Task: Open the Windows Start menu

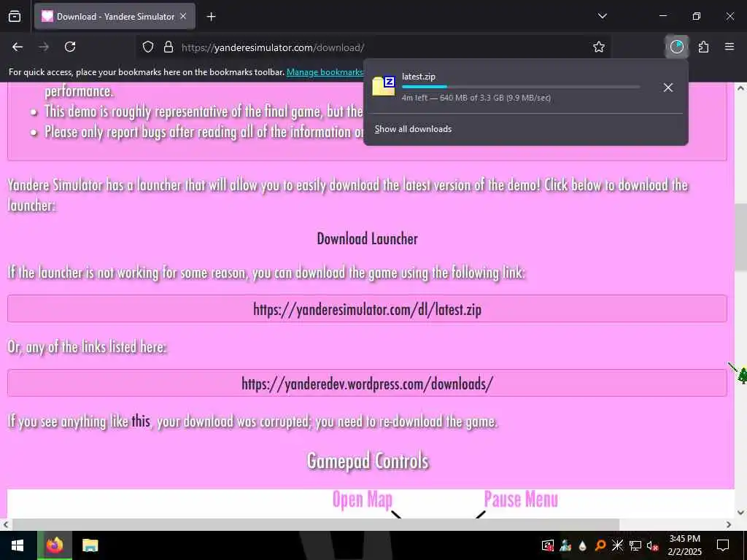Action: [18, 545]
